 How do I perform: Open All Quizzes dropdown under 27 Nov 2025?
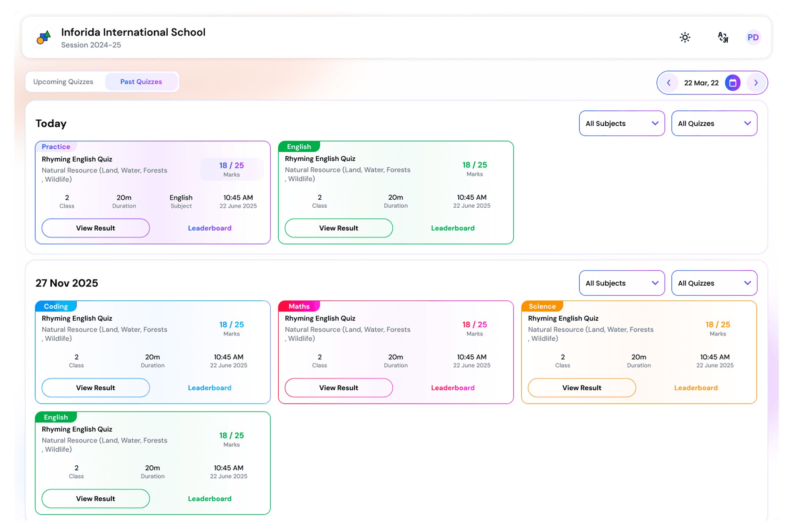(714, 283)
